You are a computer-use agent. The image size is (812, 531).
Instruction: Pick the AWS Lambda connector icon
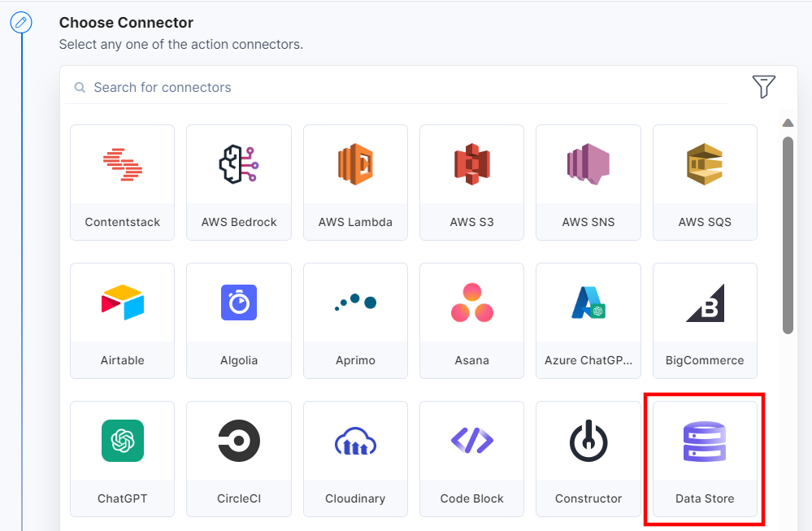355,164
